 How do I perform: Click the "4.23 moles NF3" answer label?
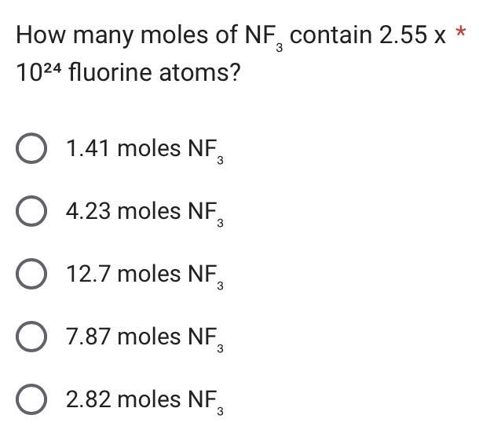(144, 212)
